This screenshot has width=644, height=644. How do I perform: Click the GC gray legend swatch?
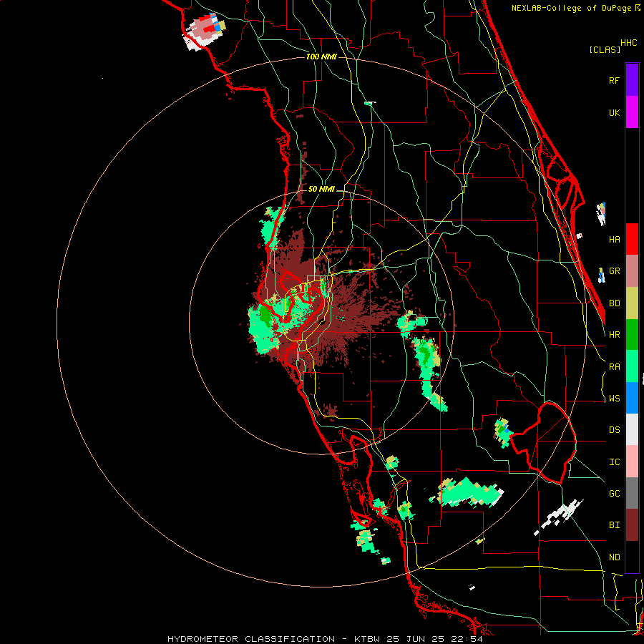click(x=632, y=493)
